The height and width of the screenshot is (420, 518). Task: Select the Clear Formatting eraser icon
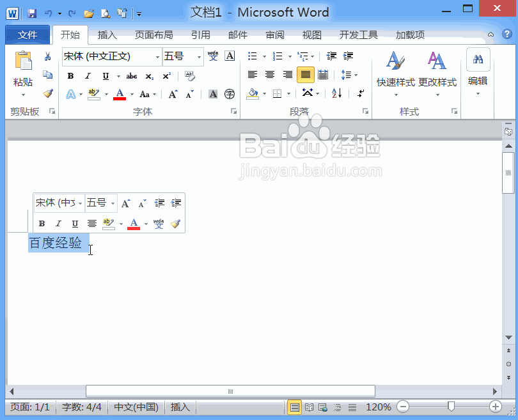point(189,77)
